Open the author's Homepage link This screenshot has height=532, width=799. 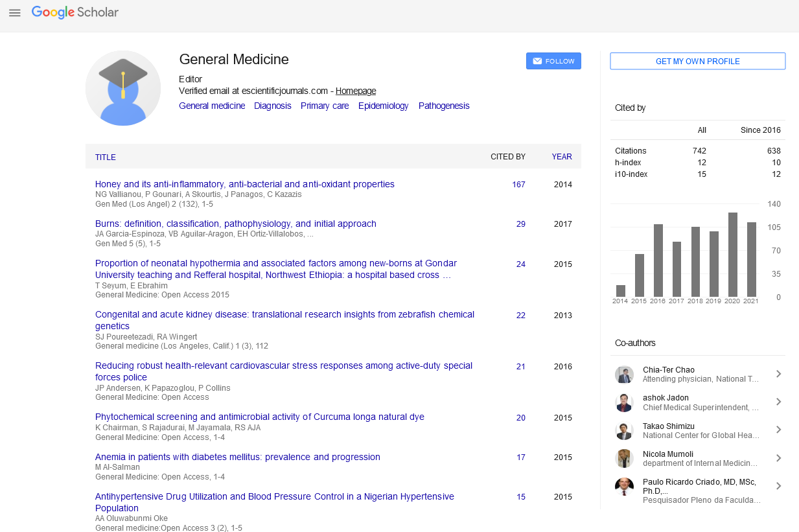[355, 91]
